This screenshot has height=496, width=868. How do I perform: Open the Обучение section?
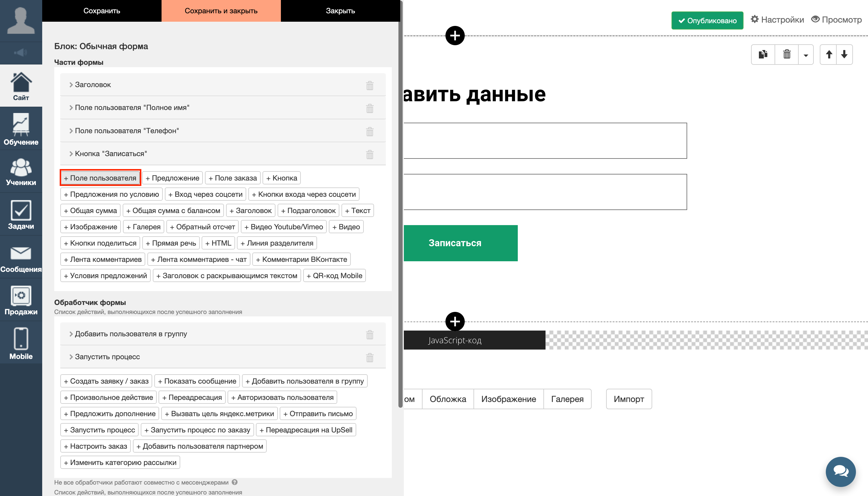[21, 129]
